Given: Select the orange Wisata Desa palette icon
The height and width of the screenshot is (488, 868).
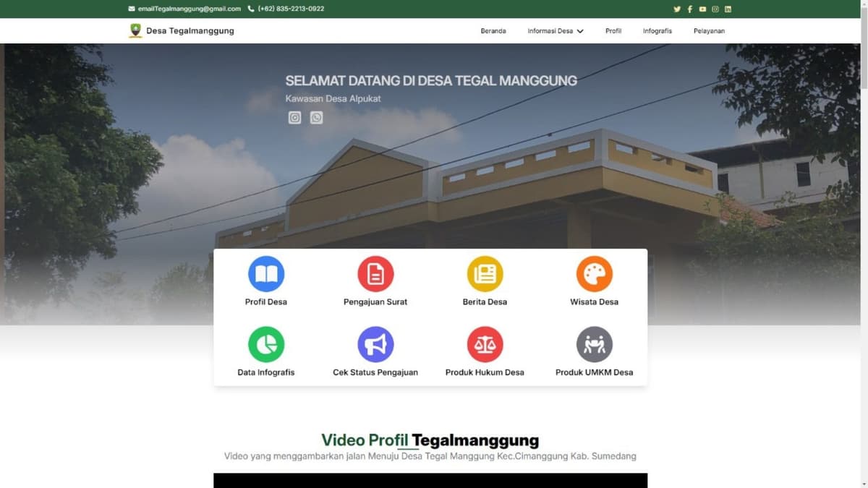Looking at the screenshot, I should 594,274.
